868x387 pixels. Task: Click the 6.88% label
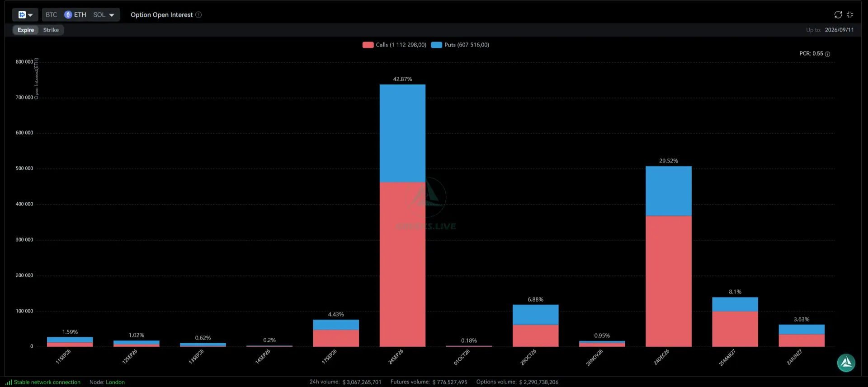[535, 299]
